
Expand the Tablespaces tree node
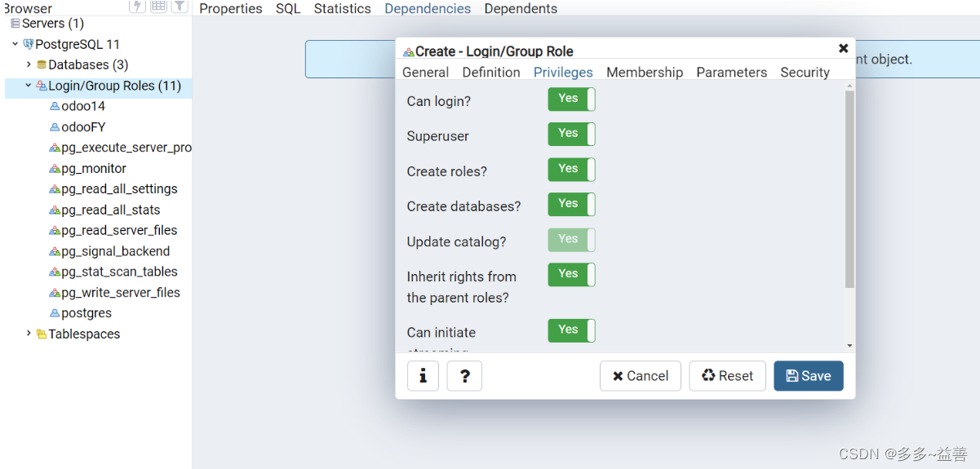(29, 334)
